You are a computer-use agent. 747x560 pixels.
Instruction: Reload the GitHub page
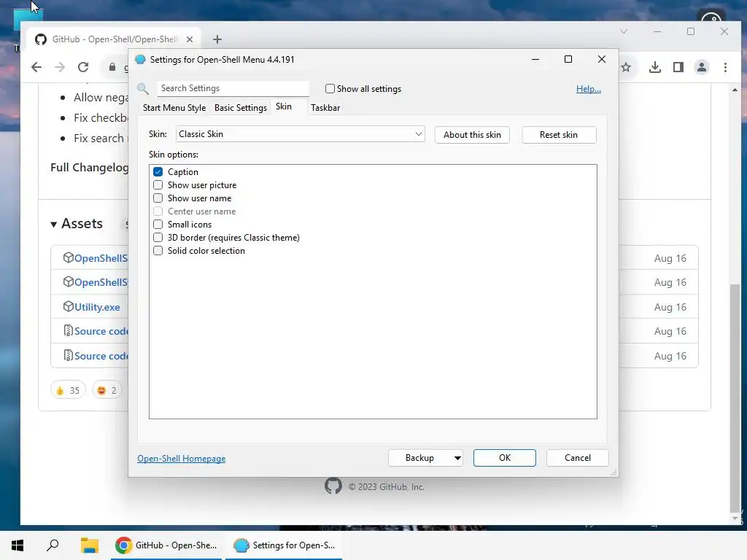coord(83,67)
